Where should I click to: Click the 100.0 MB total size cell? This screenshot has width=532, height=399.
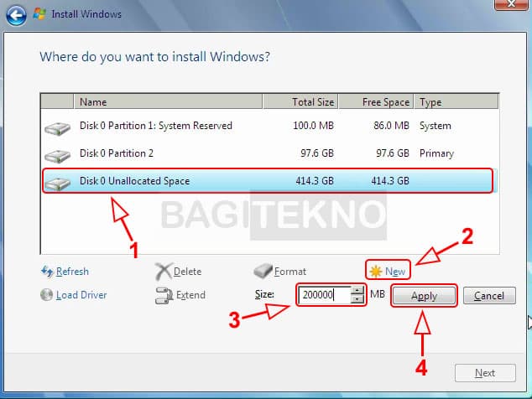(313, 126)
